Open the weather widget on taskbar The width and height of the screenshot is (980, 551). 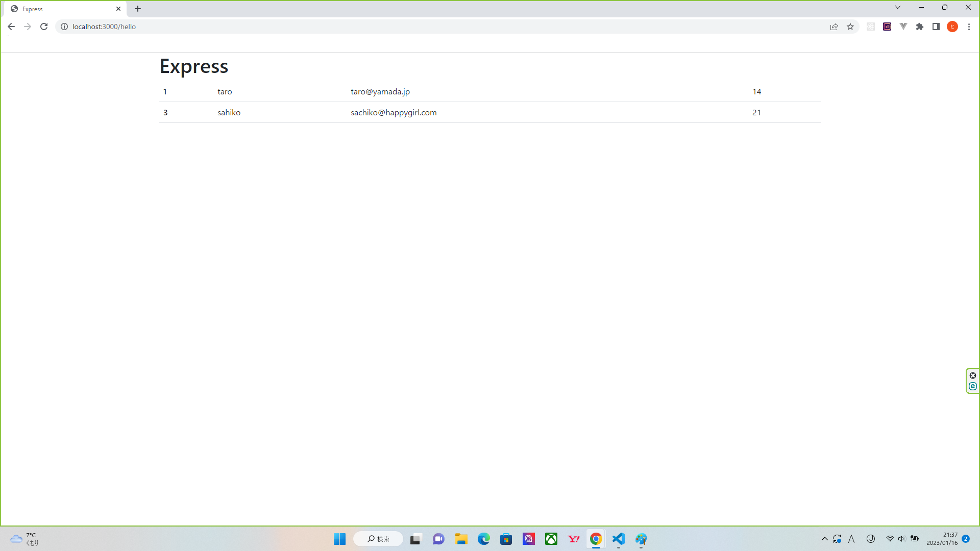[24, 539]
